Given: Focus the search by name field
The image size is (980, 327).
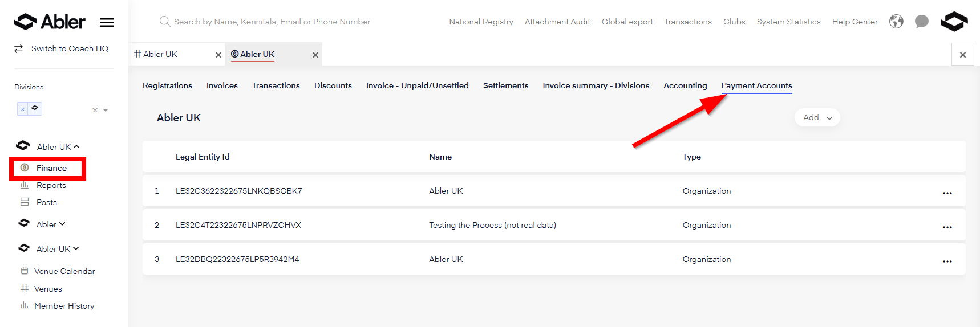Looking at the screenshot, I should [x=272, y=22].
